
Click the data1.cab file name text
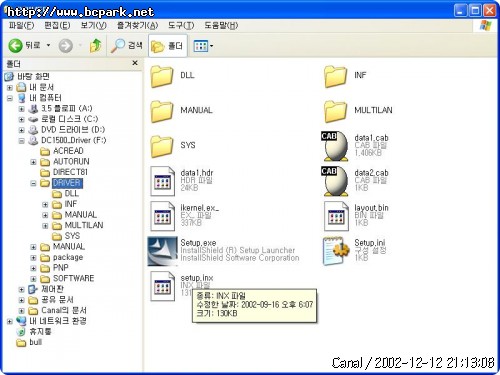click(371, 138)
